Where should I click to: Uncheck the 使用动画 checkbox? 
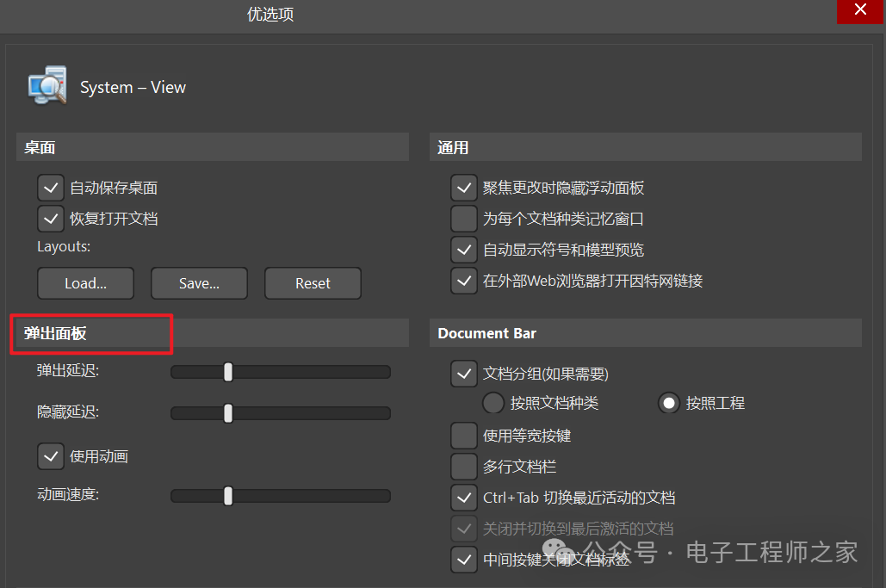51,456
